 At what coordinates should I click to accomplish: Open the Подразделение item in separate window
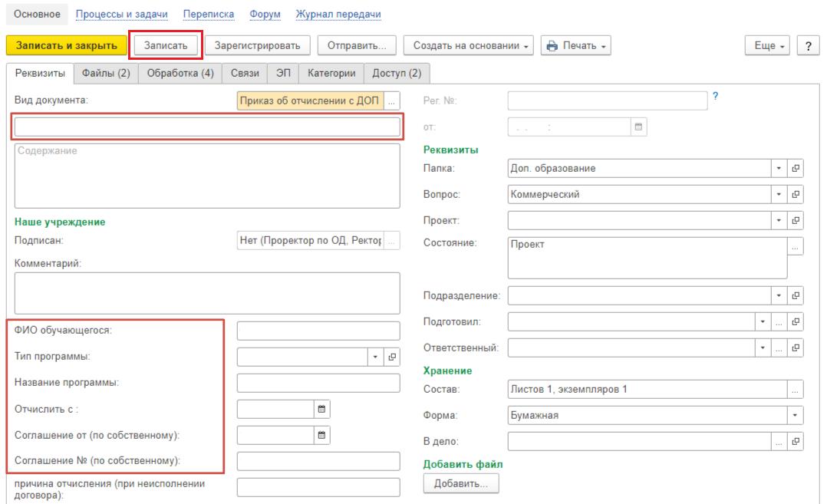point(796,295)
